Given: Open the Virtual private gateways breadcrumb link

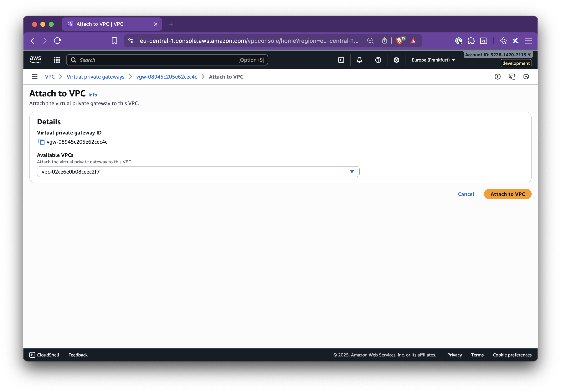Looking at the screenshot, I should (95, 77).
